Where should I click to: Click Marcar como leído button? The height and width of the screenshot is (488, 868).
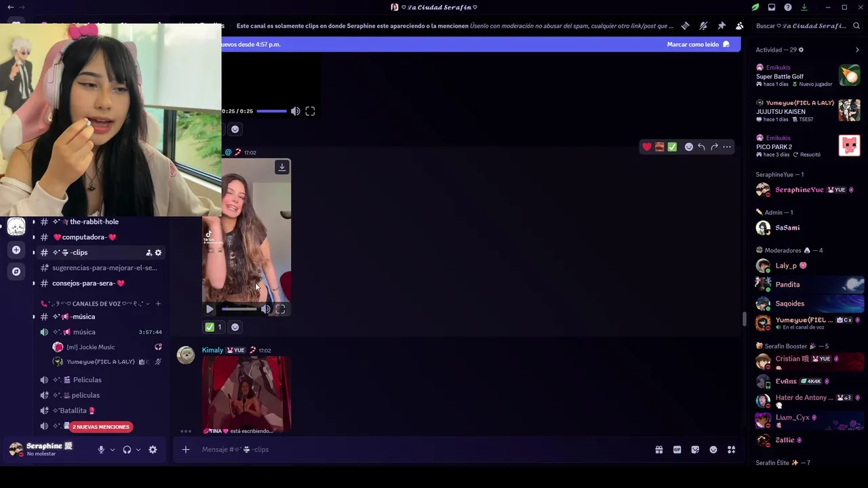click(698, 44)
